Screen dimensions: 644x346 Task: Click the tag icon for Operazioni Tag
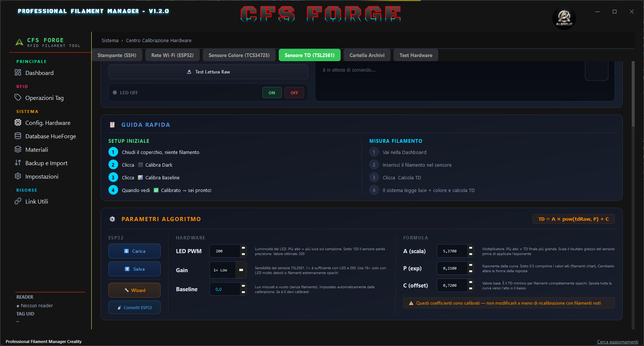[18, 97]
